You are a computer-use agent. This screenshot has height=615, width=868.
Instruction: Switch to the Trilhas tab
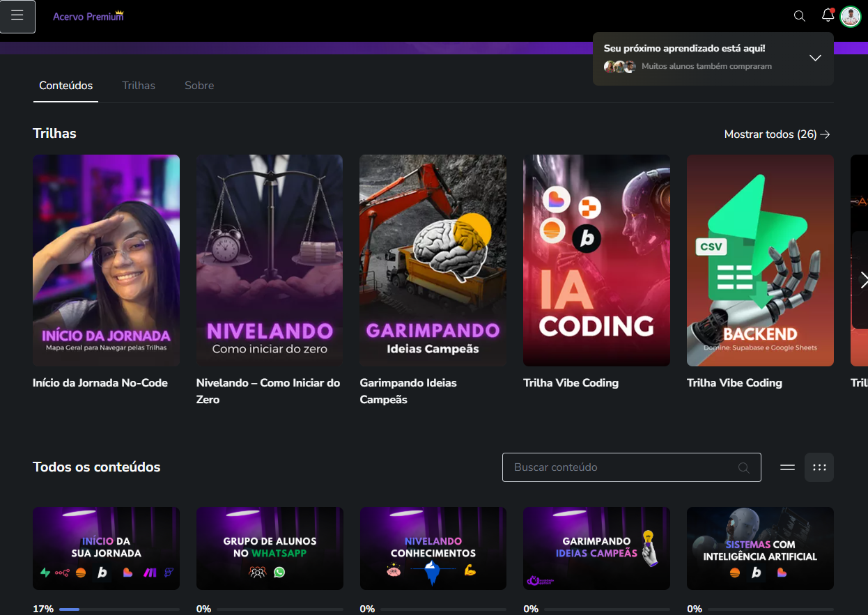pyautogui.click(x=139, y=86)
